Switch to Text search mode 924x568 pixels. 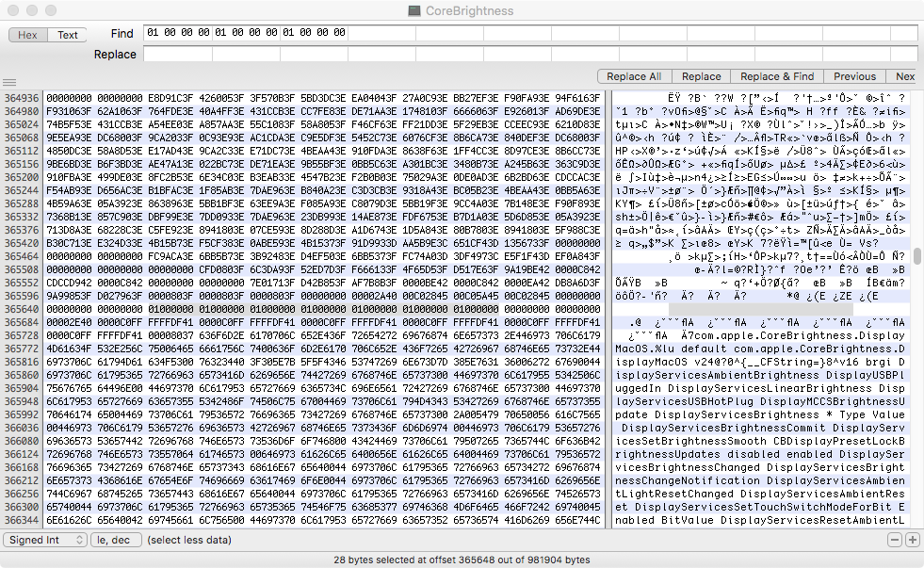pos(67,35)
